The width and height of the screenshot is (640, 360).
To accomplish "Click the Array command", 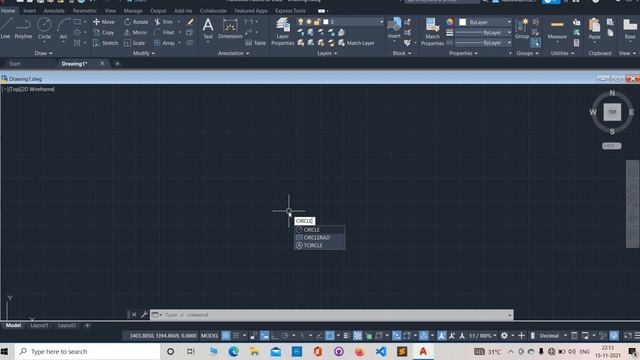I will click(164, 43).
